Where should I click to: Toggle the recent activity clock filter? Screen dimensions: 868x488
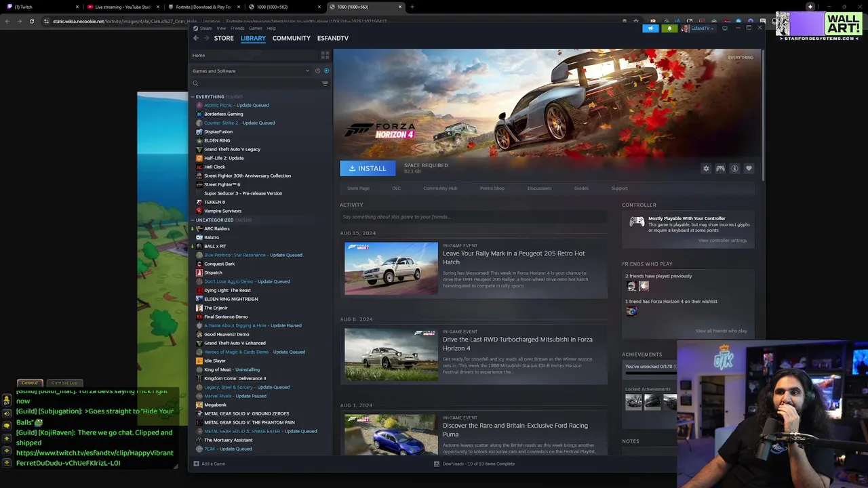[317, 70]
